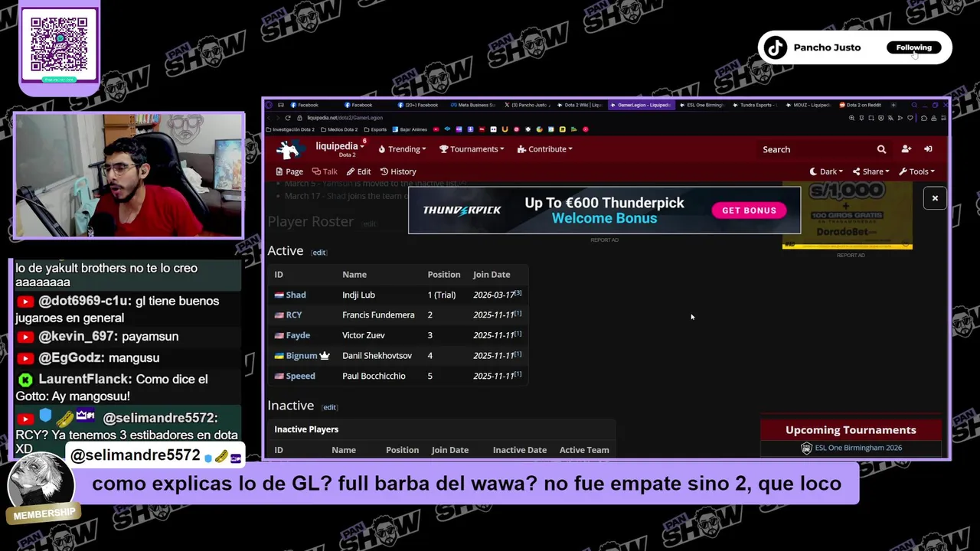Screen dimensions: 980x551
Task: Click REPORT AD under Thunderpick banner
Action: [x=604, y=240]
